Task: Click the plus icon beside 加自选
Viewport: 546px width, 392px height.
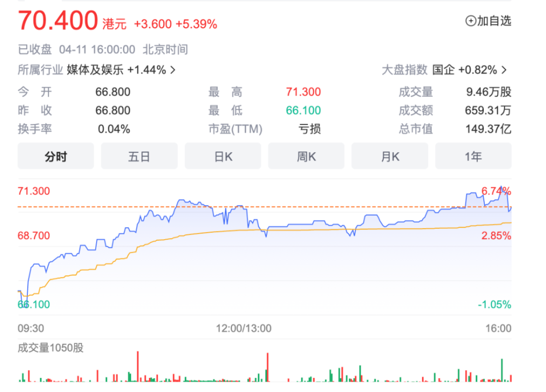Action: point(471,21)
